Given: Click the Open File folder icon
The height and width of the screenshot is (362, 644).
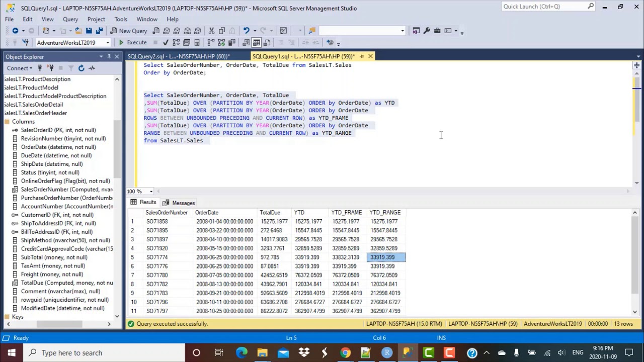Looking at the screenshot, I should click(x=78, y=31).
